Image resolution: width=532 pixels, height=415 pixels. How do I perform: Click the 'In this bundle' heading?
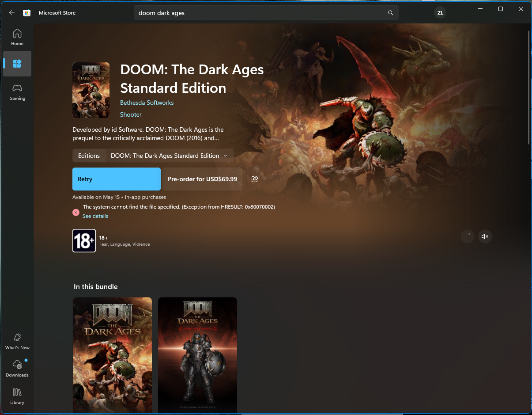click(96, 286)
